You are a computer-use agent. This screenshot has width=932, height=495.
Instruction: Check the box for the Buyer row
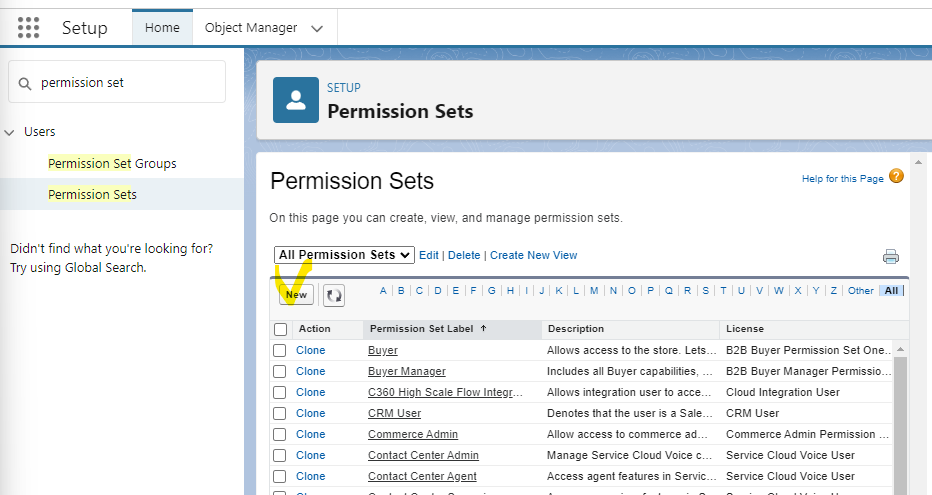280,351
